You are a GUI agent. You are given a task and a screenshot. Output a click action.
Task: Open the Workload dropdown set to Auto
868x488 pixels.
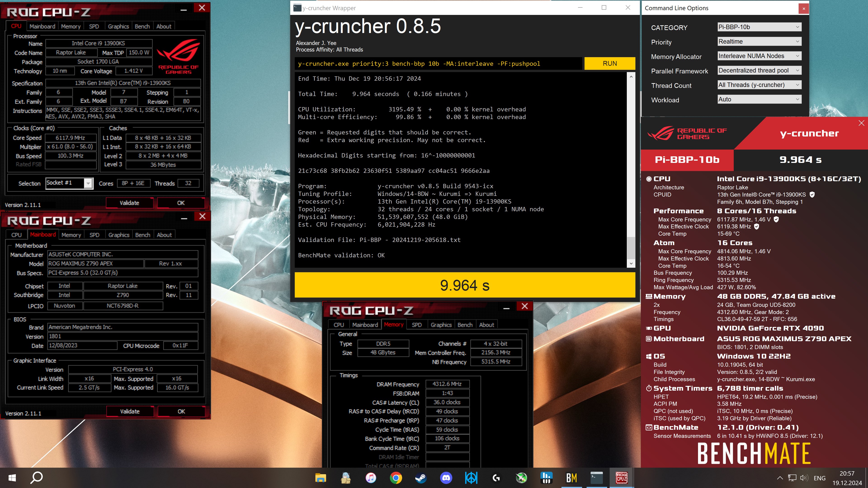click(759, 99)
